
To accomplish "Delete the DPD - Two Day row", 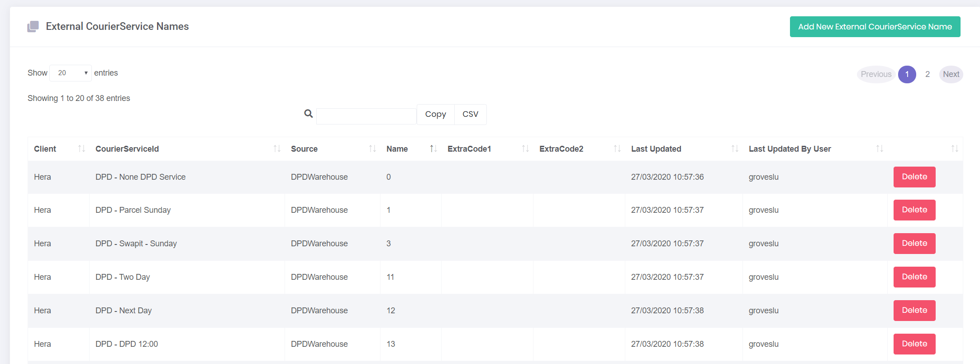I will [914, 277].
